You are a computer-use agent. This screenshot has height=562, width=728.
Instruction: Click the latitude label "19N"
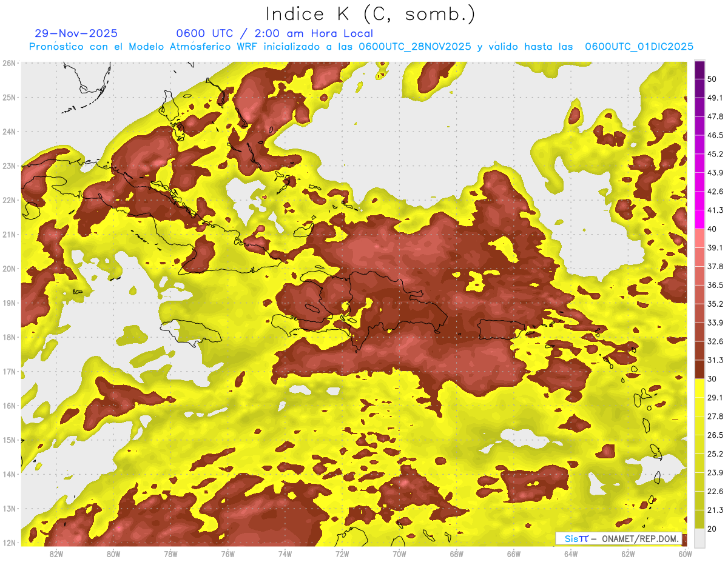(x=8, y=303)
